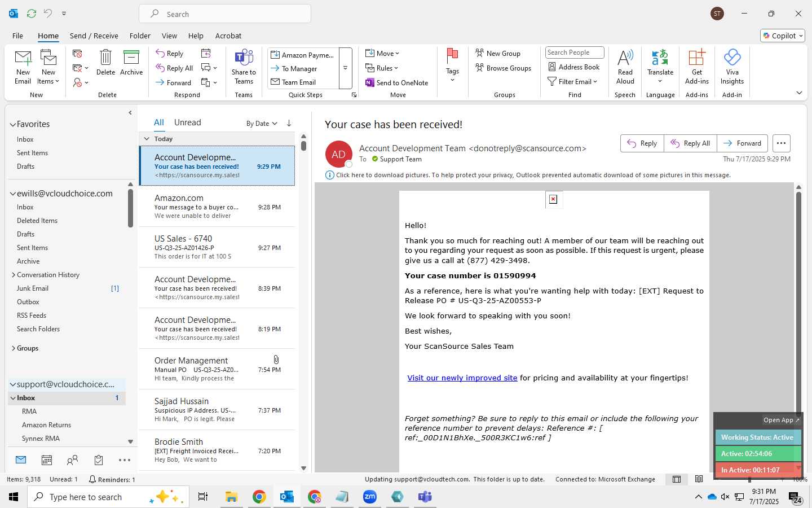Select the Amazon Returns folder
The width and height of the screenshot is (812, 508).
(46, 425)
